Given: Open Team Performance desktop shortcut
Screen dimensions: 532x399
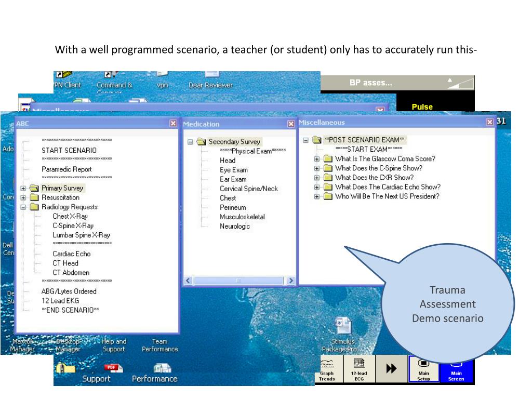Looking at the screenshot, I should coord(160,345).
